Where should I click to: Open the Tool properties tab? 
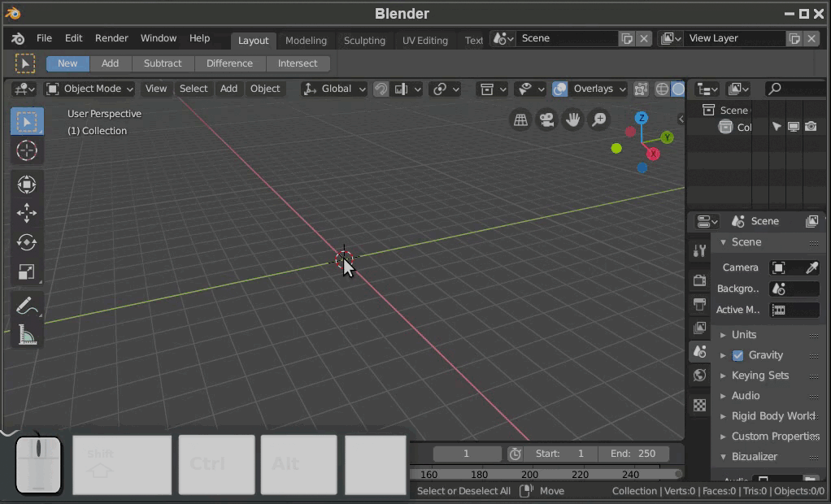(x=699, y=250)
